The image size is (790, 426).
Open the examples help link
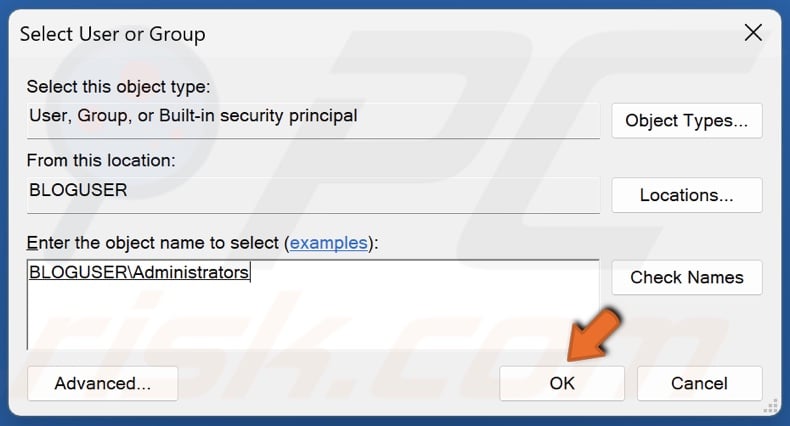[x=327, y=243]
